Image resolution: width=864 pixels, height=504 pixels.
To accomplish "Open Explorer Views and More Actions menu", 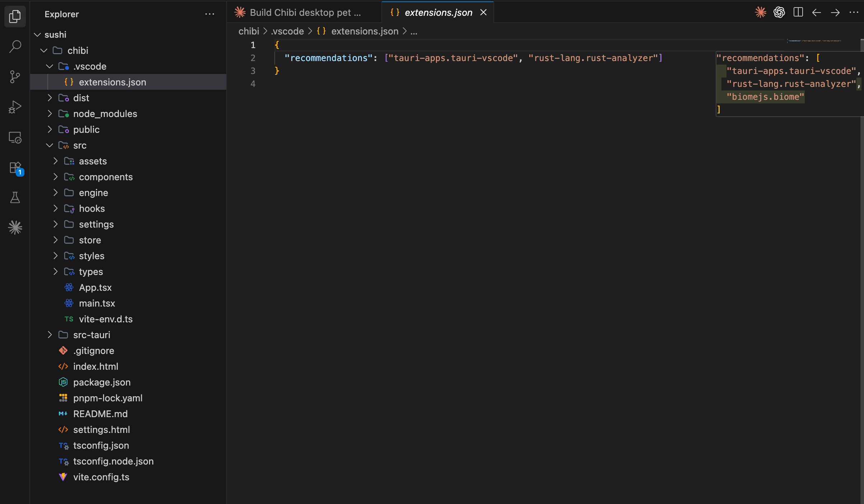I will click(x=210, y=14).
